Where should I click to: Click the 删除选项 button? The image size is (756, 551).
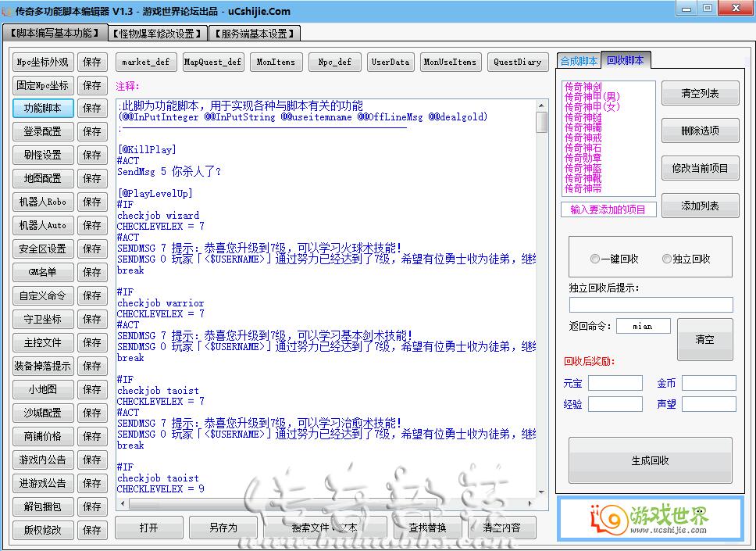(x=700, y=131)
